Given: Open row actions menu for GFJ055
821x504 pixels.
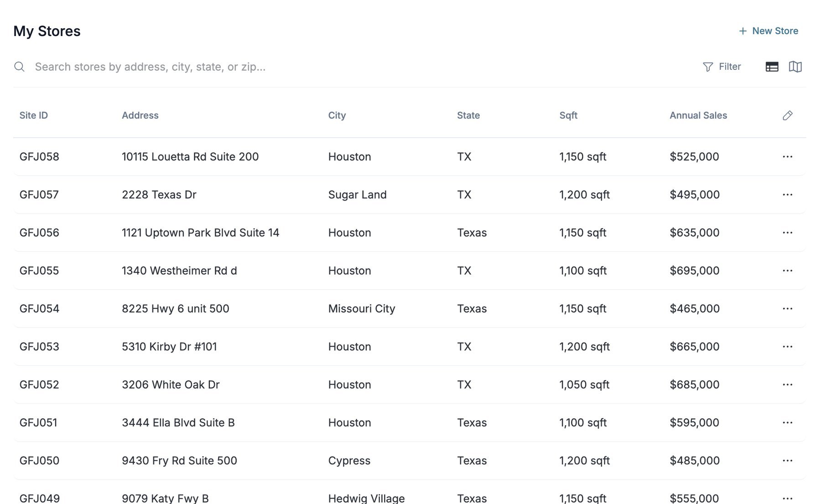Looking at the screenshot, I should click(x=787, y=270).
